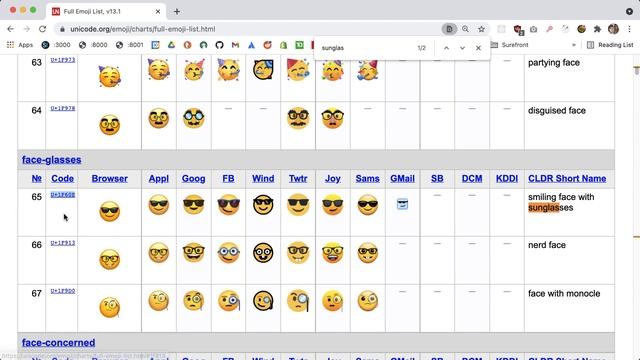This screenshot has height=360, width=640.
Task: Click the Appl column header
Action: click(159, 178)
